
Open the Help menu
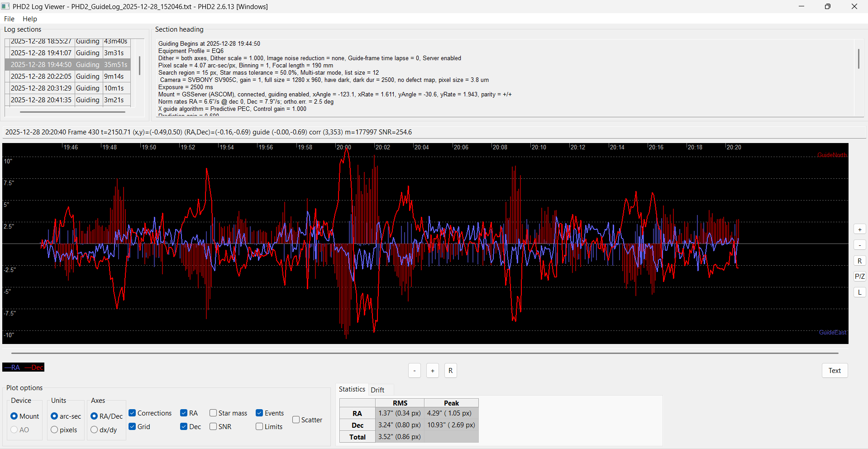click(x=30, y=19)
